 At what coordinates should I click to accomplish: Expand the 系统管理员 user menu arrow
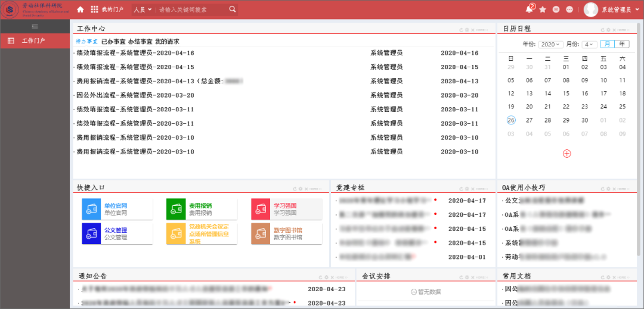pyautogui.click(x=636, y=10)
